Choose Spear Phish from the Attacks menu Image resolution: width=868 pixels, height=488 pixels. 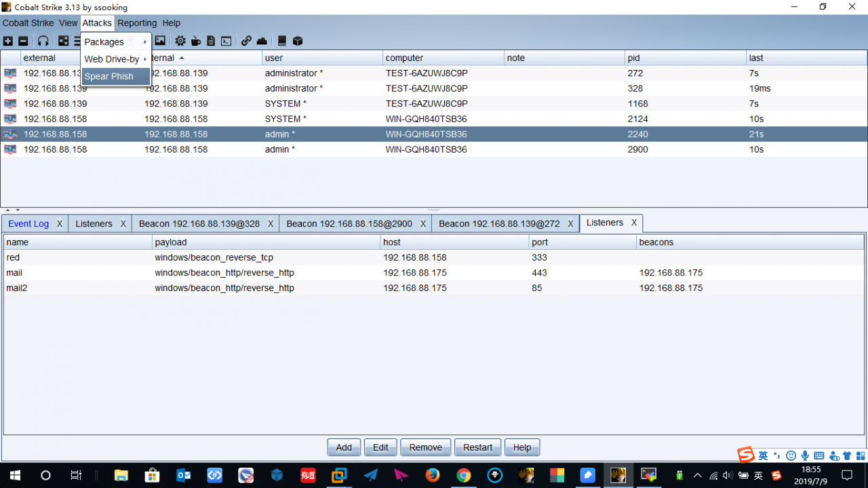[116, 76]
